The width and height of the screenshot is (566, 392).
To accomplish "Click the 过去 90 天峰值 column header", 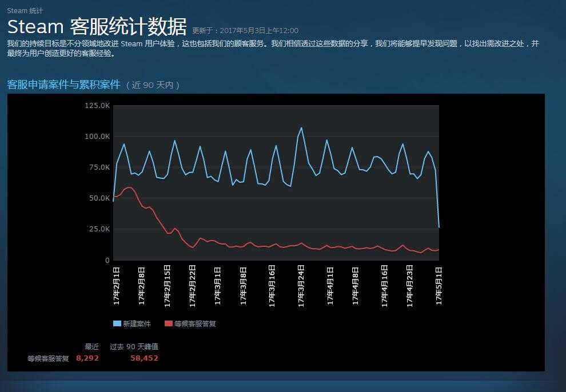I will (134, 346).
